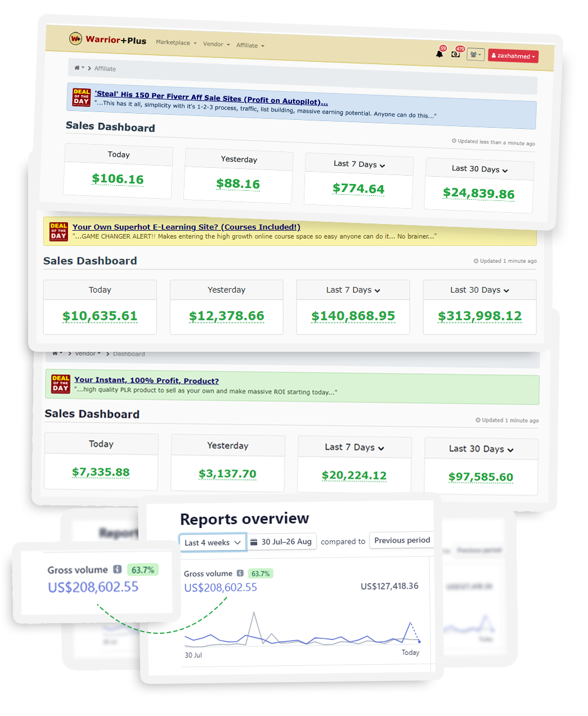The height and width of the screenshot is (716, 588).
Task: Open the notification bell with badge 59
Action: pos(439,53)
